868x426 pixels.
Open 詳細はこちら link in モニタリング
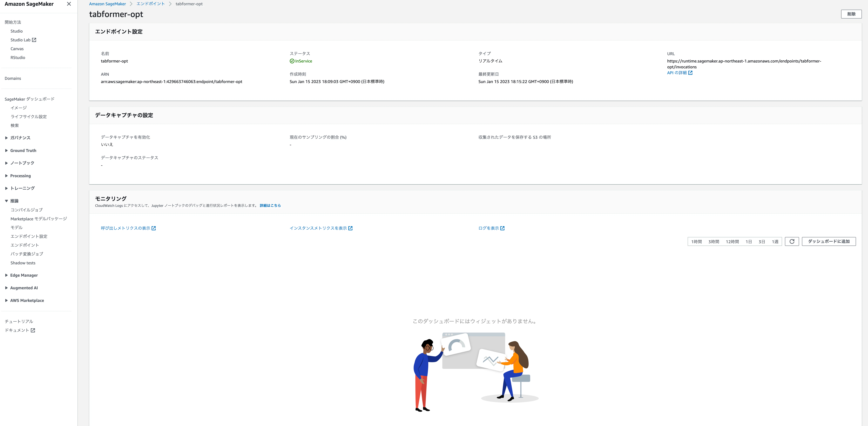click(x=270, y=206)
